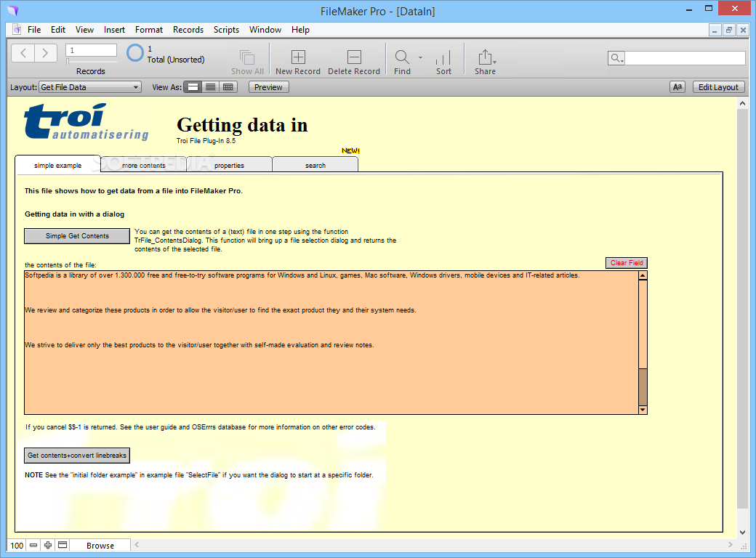Switch to Table view
This screenshot has height=558, width=756.
click(228, 87)
